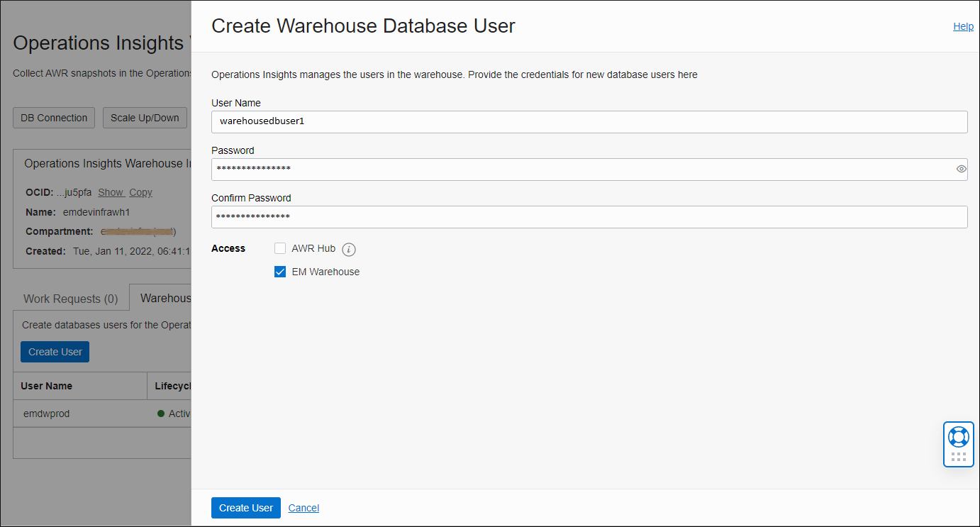Cancel creating the warehouse database user

click(x=303, y=507)
